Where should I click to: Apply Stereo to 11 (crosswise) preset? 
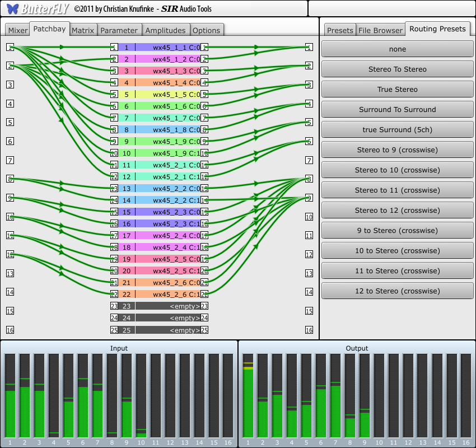click(398, 190)
